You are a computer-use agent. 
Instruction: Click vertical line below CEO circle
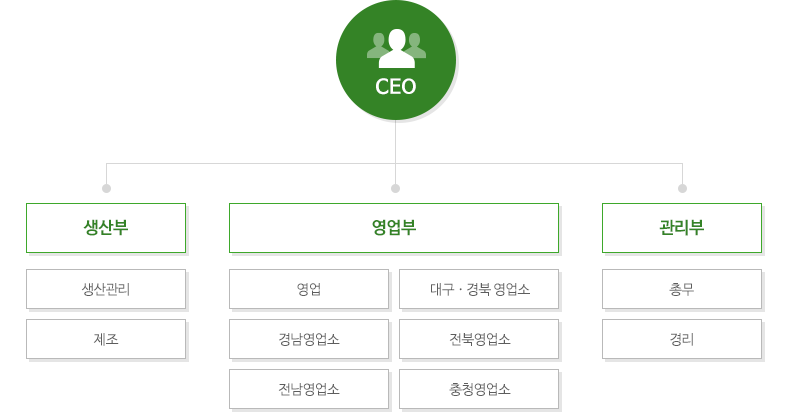[396, 152]
